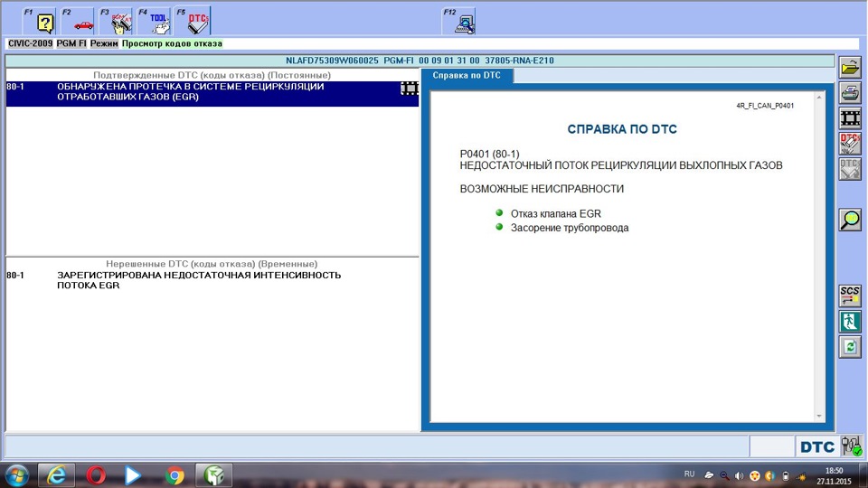Select the F5 DTCs toolbar icon
Image resolution: width=868 pixels, height=488 pixels.
click(x=192, y=21)
